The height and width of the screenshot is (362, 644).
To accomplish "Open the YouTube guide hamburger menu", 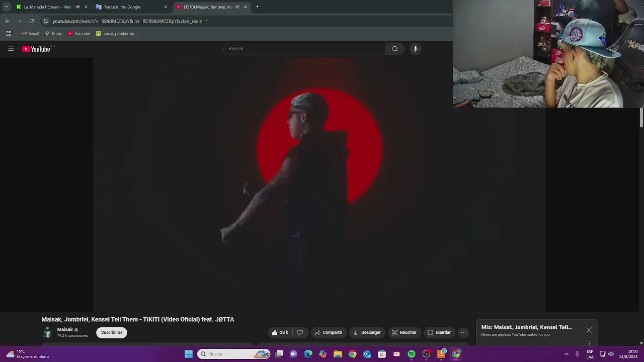I will (x=11, y=49).
